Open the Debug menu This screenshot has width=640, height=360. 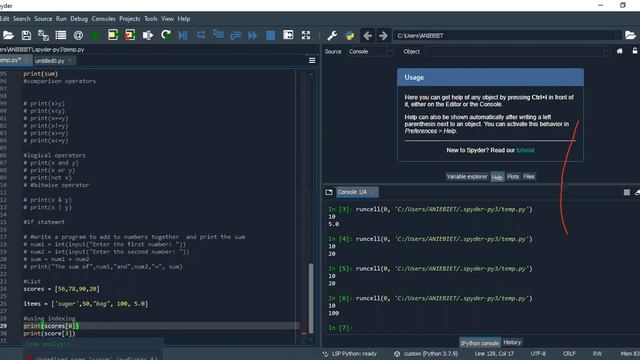click(x=79, y=19)
